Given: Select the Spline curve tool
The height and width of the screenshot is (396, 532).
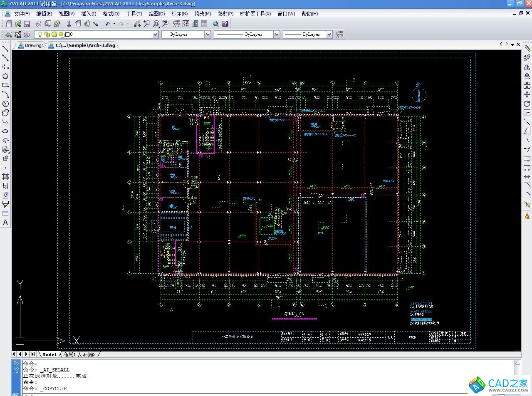Looking at the screenshot, I should [5, 122].
